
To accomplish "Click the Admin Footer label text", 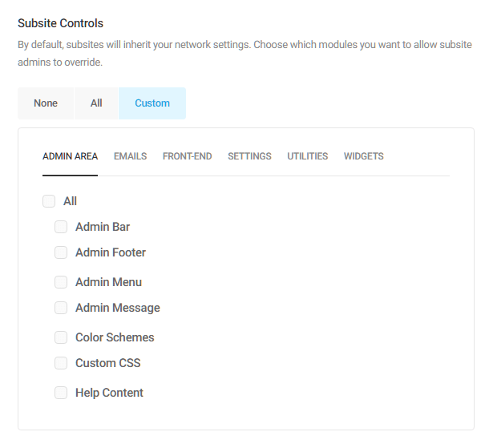I will (111, 252).
